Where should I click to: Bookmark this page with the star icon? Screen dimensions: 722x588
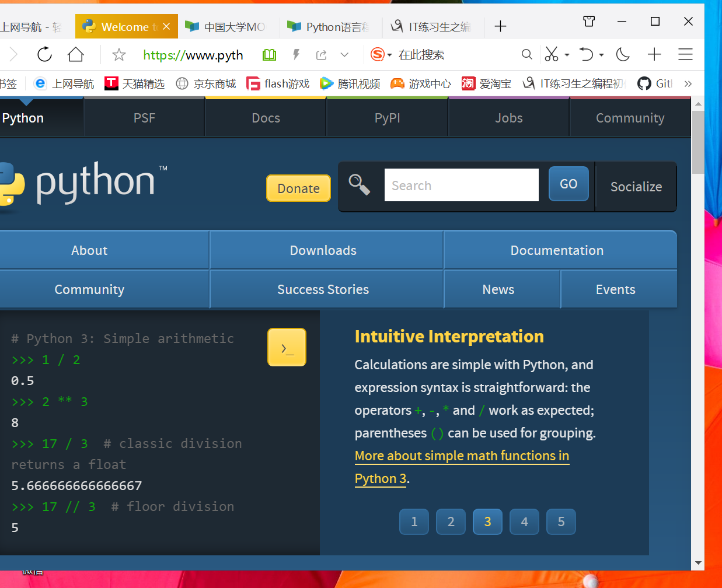pos(119,55)
